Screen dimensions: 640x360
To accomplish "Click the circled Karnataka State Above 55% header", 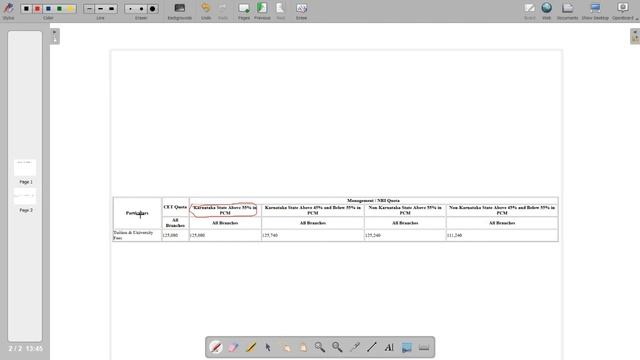I will point(225,210).
